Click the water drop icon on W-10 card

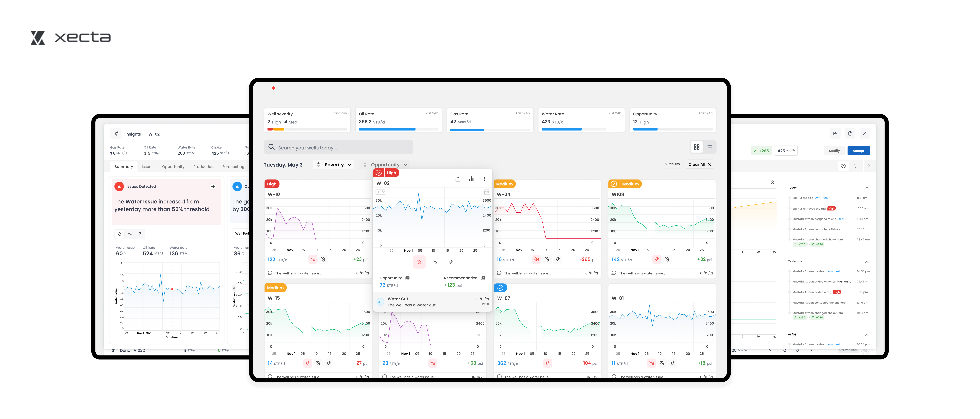pyautogui.click(x=323, y=259)
